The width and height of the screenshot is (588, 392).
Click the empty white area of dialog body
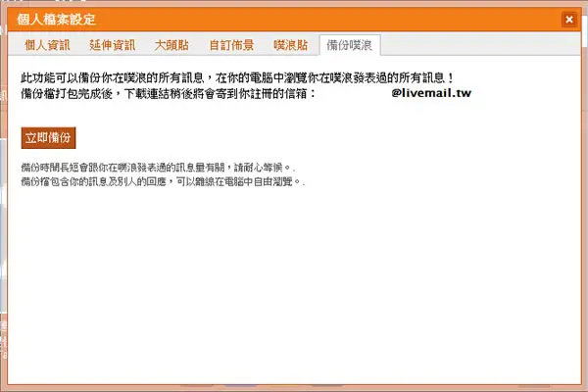(x=294, y=285)
